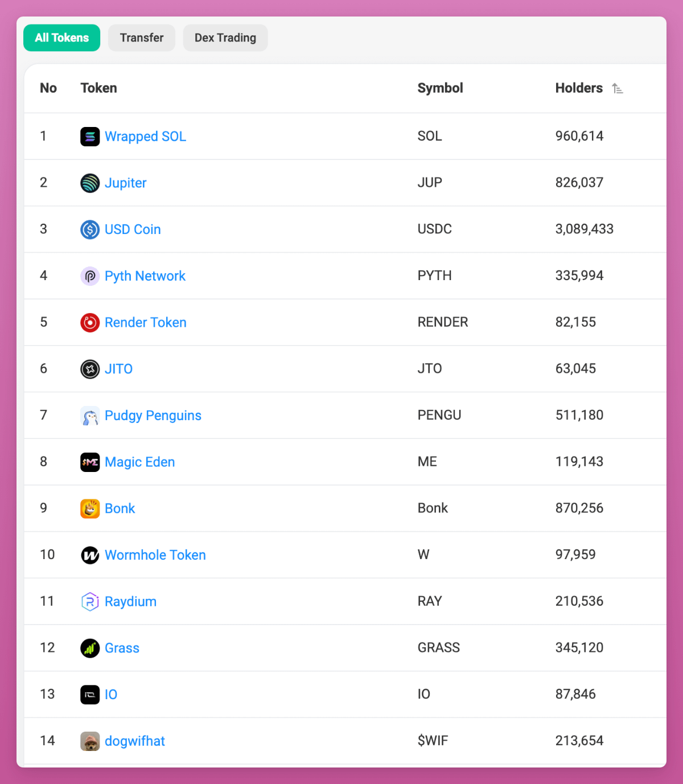Click the Raydium token logo icon
The height and width of the screenshot is (784, 683).
(90, 602)
